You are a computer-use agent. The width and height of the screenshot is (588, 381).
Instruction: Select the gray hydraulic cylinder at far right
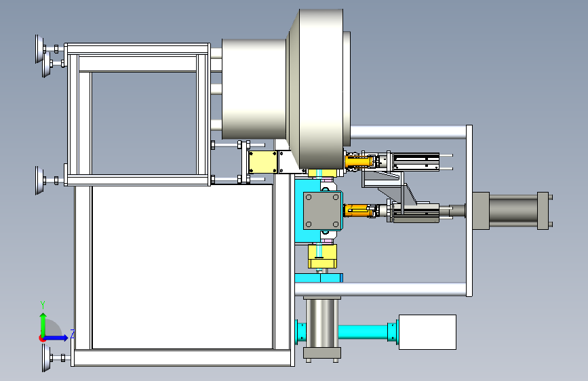pyautogui.click(x=512, y=211)
